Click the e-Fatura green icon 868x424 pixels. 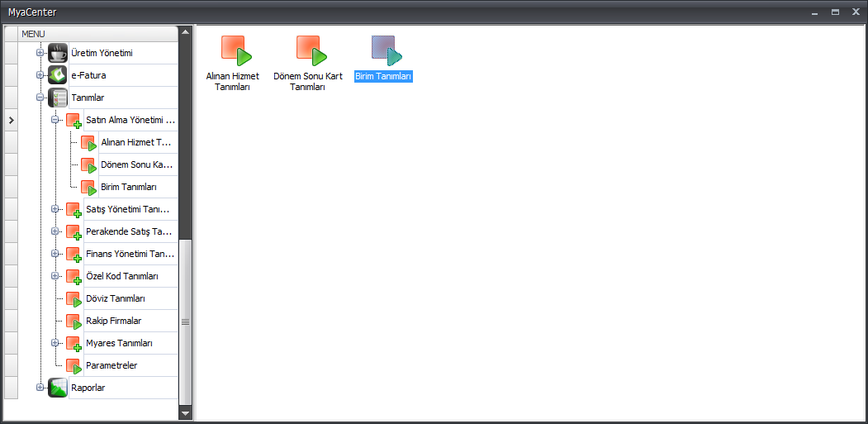[58, 75]
